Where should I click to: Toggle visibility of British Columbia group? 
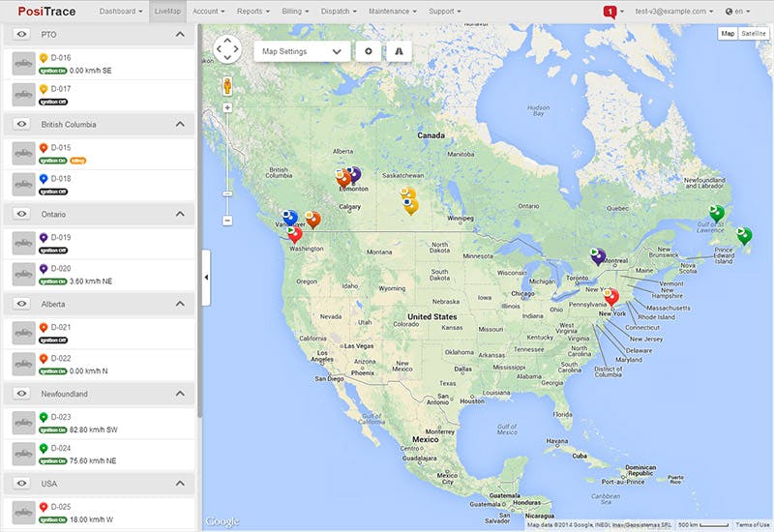(21, 124)
